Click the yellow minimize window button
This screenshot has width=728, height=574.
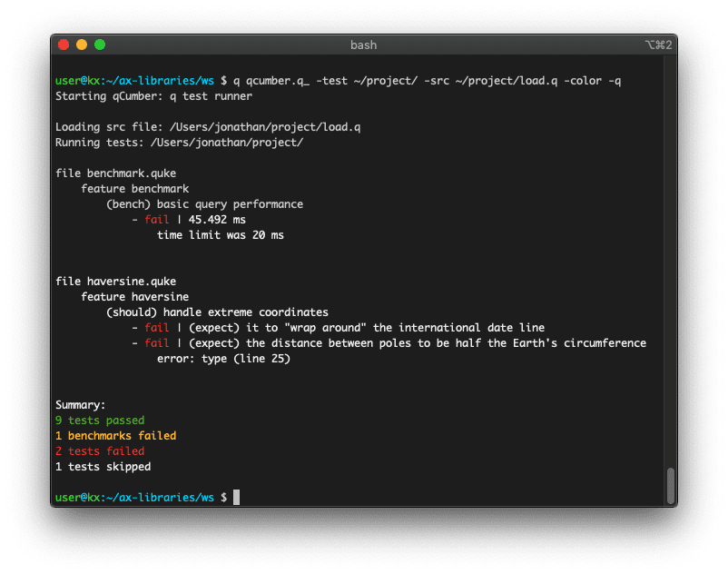tap(82, 45)
